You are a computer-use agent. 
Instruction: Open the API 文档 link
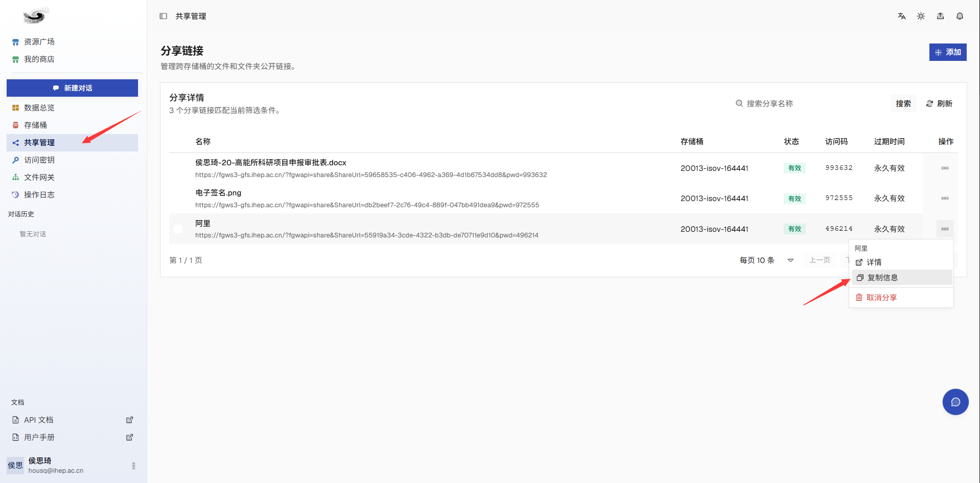point(72,420)
